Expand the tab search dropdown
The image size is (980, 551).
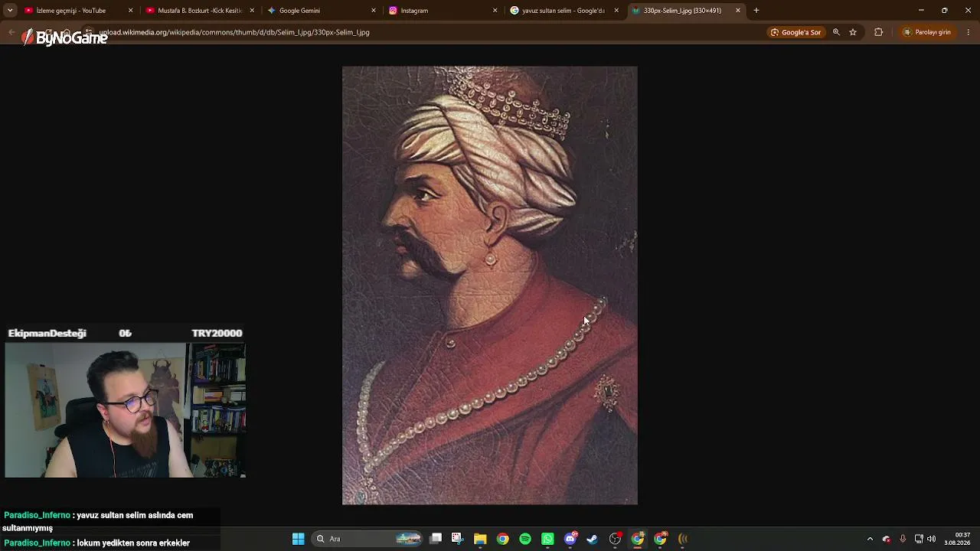10,11
